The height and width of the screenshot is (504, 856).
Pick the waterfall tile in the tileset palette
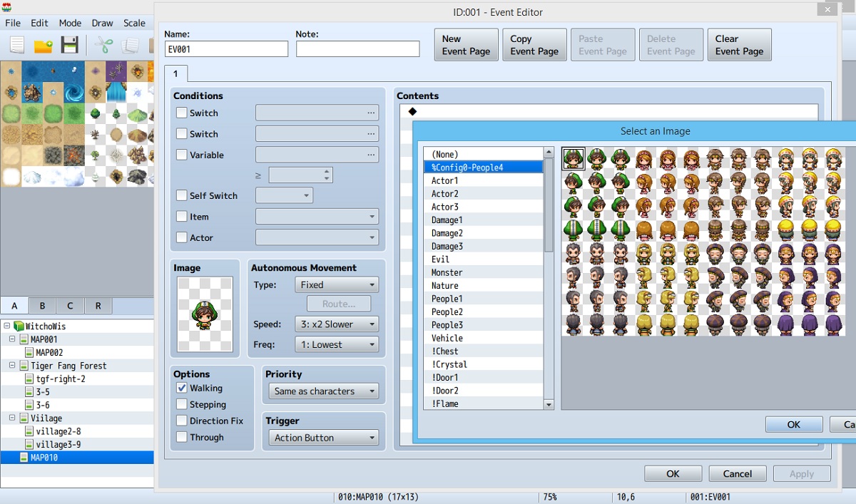(x=116, y=93)
